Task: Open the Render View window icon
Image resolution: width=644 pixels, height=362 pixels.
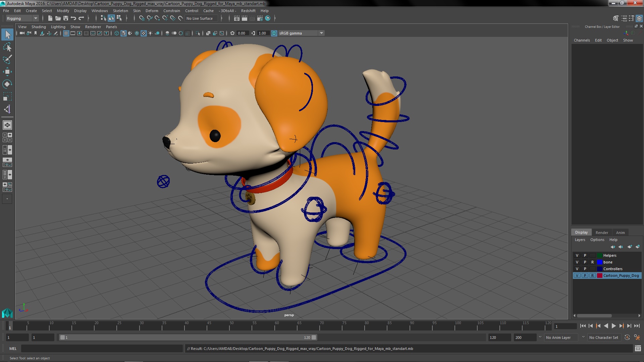Action: 237,18
